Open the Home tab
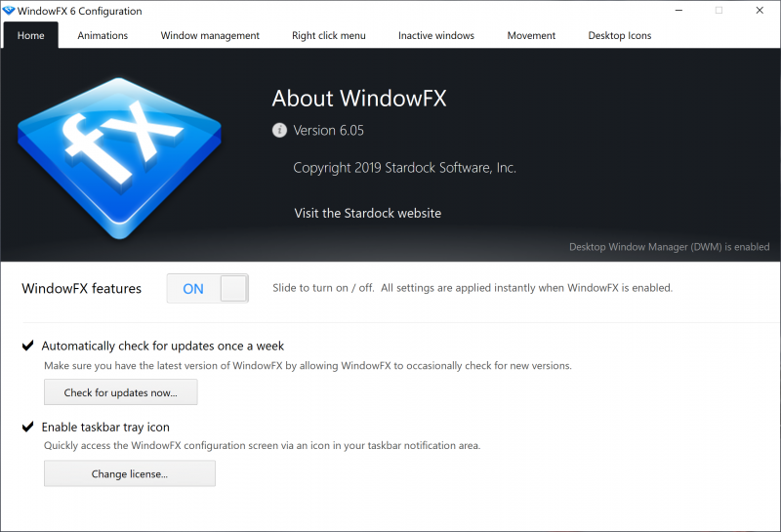Screen dimensions: 781x532 coord(31,35)
